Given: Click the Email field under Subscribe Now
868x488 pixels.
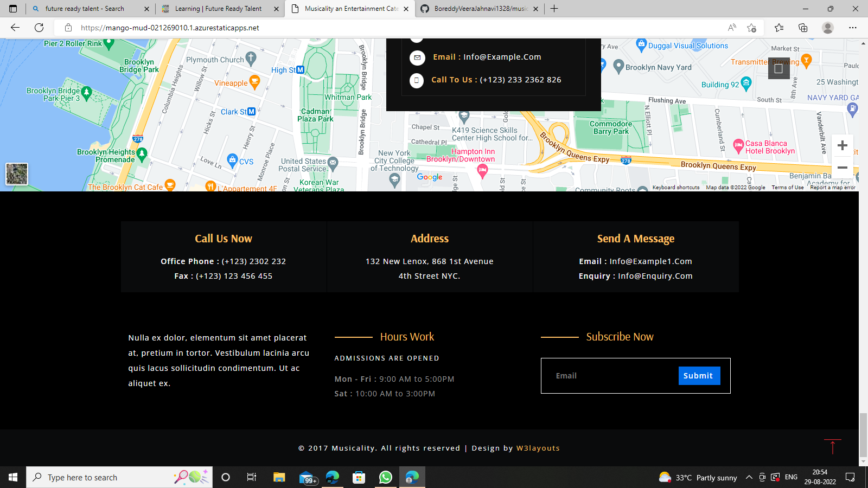Looking at the screenshot, I should (608, 375).
